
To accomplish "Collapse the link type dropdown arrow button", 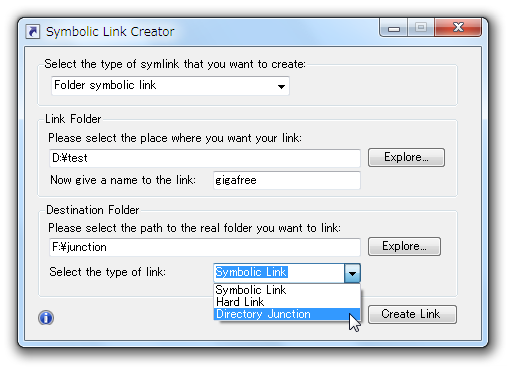I will pos(352,273).
